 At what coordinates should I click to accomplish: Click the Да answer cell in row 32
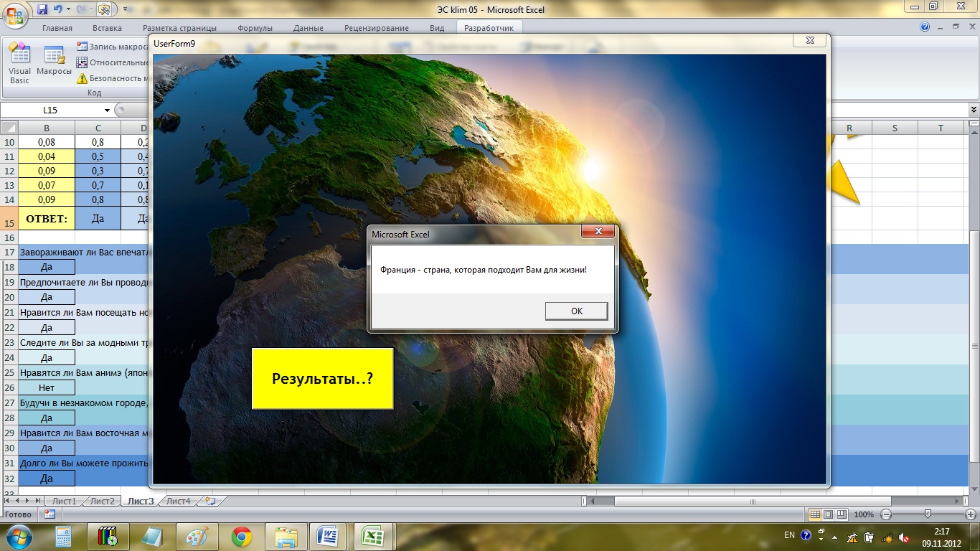(47, 478)
